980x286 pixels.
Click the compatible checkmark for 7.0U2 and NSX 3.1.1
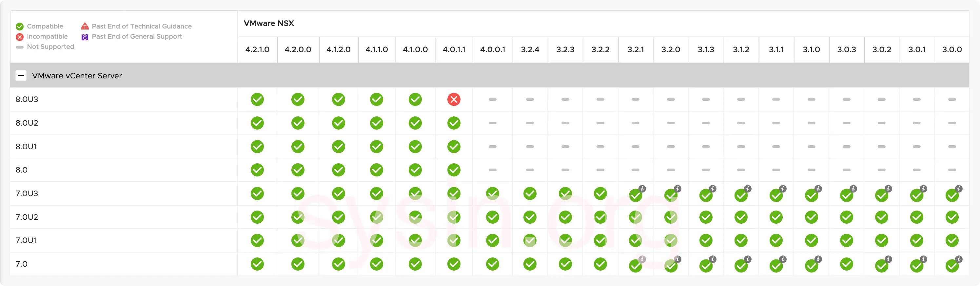(776, 217)
